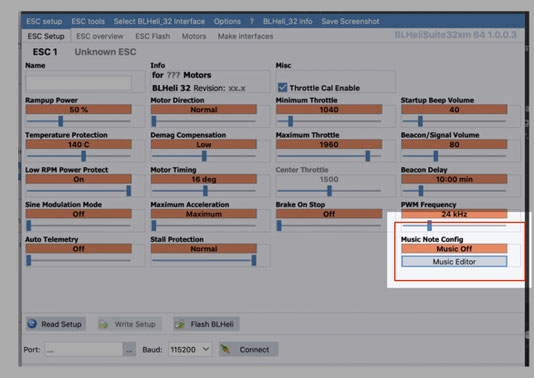Click the port browse ellipsis button
Image resolution: width=534 pixels, height=378 pixels.
(129, 350)
